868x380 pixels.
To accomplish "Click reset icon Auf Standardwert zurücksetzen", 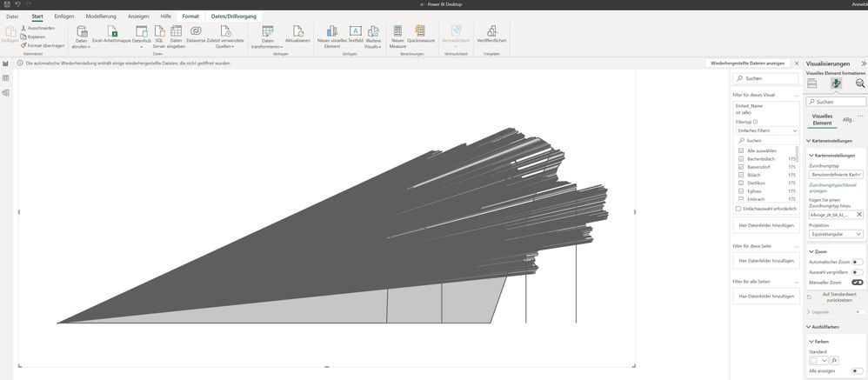I will [x=810, y=297].
